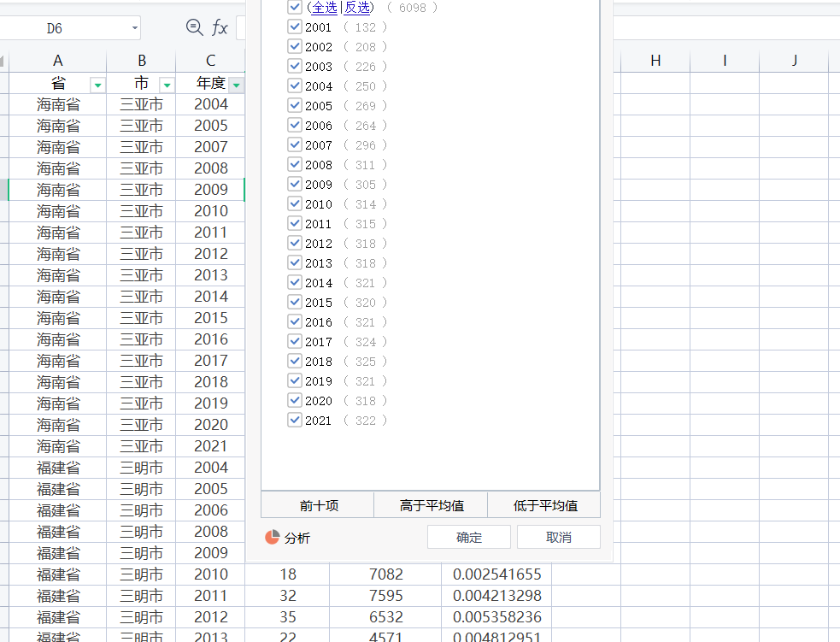Click cell with value 6532
The height and width of the screenshot is (642, 840).
(385, 617)
